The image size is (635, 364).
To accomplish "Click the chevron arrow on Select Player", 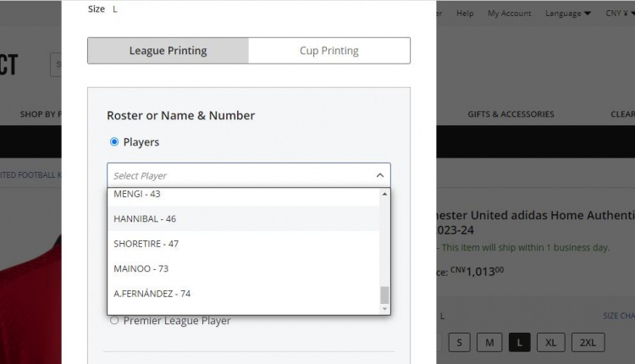I will coord(380,175).
